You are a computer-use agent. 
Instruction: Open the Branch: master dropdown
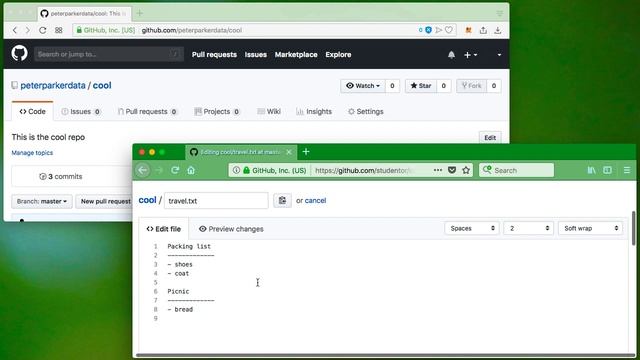coord(42,201)
